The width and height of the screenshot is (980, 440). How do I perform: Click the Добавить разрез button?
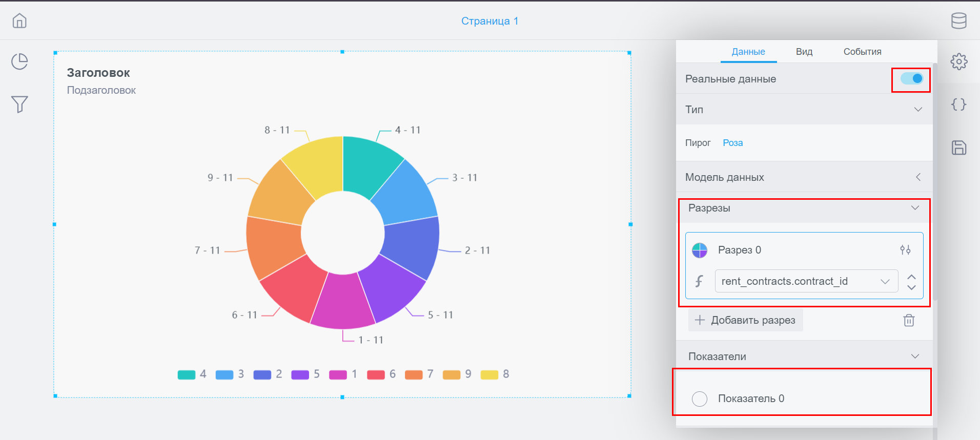click(x=745, y=321)
